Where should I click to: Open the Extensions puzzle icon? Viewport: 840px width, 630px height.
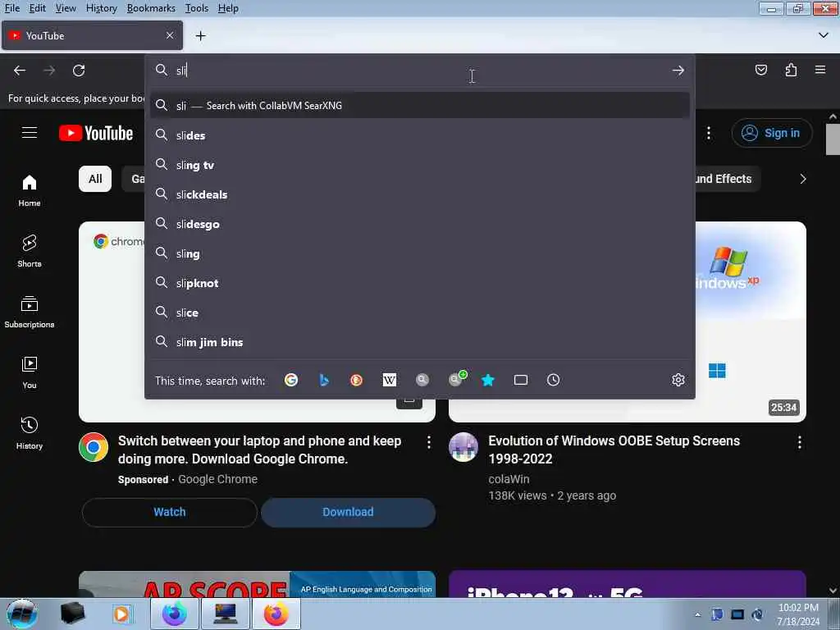click(x=791, y=70)
